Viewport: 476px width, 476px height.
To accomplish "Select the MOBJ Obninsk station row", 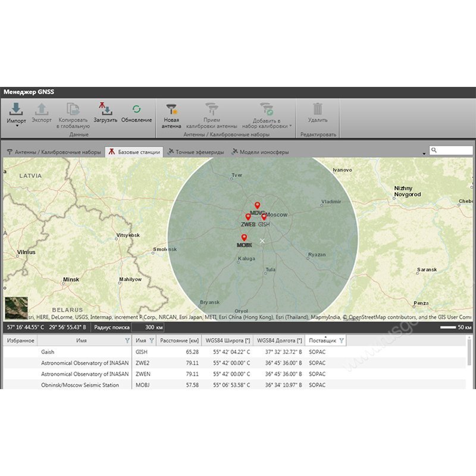I will 178,384.
